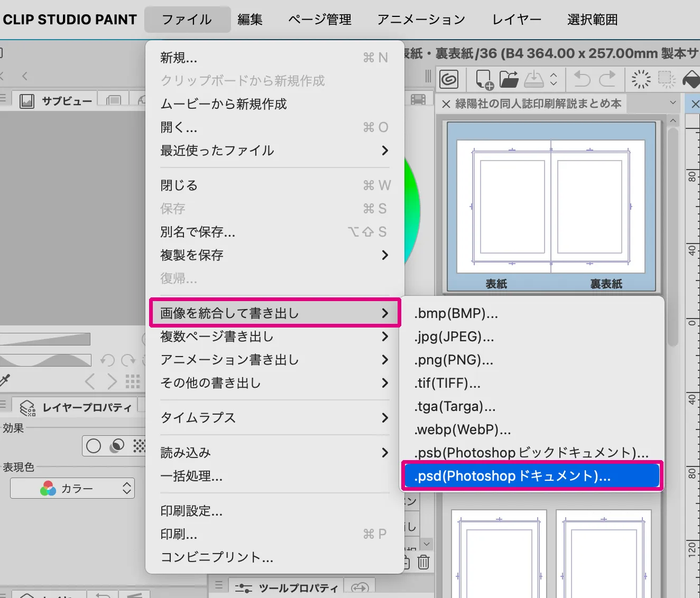The height and width of the screenshot is (598, 700).
Task: Open the レイヤー menu
Action: click(x=517, y=20)
